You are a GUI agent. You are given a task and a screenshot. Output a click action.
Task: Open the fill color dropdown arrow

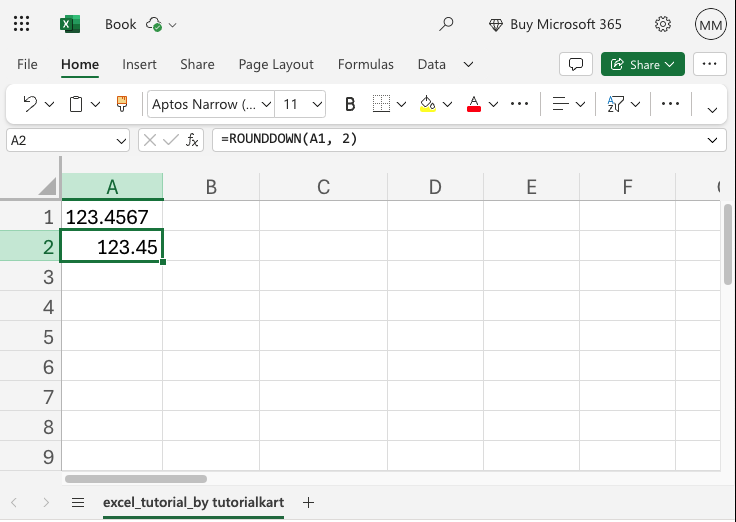(447, 104)
